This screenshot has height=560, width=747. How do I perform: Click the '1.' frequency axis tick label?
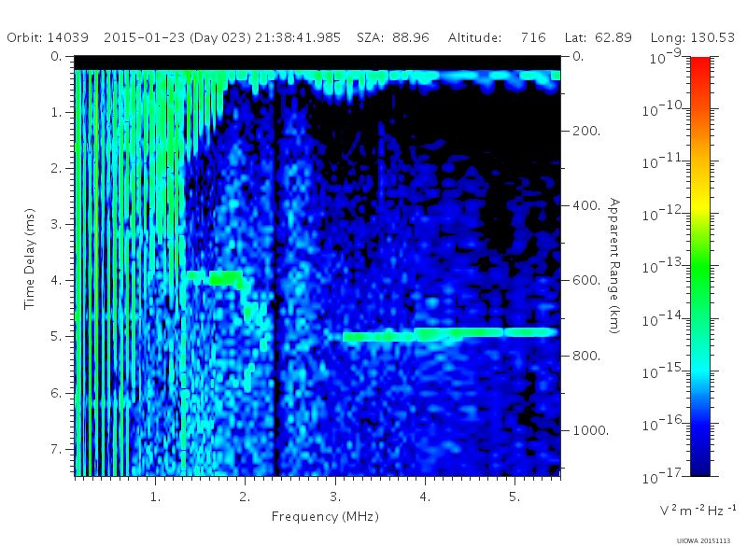(155, 497)
